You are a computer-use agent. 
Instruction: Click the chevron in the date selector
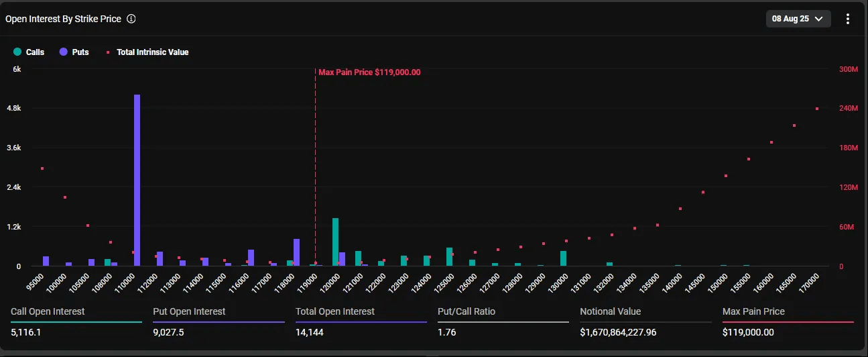[818, 19]
